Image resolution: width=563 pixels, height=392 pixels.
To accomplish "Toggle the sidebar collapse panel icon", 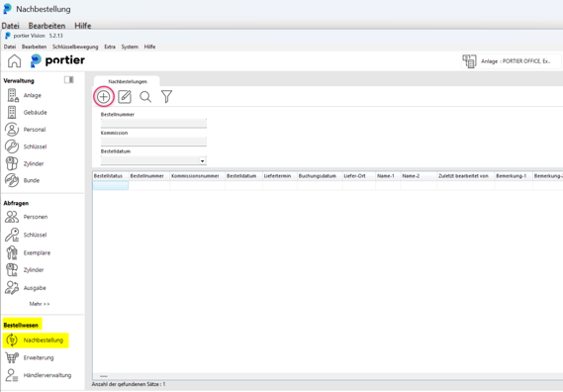I will click(69, 80).
